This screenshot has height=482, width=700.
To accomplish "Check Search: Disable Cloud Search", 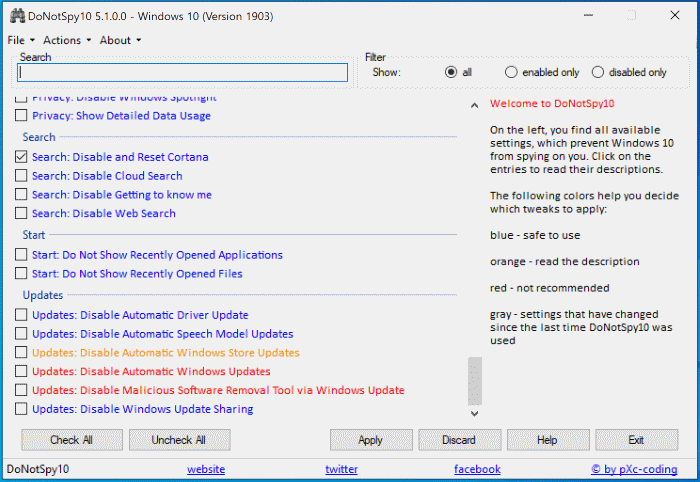I will pyautogui.click(x=21, y=175).
